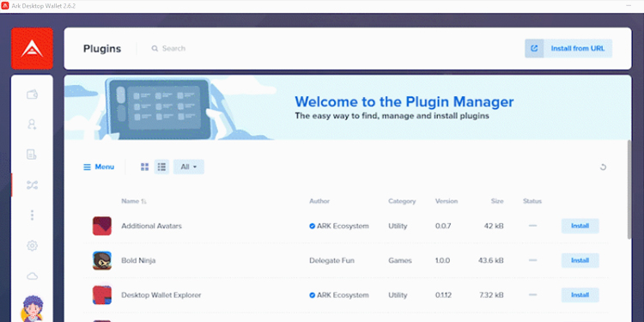Click the red ARK logo
644x322 pixels.
click(32, 48)
